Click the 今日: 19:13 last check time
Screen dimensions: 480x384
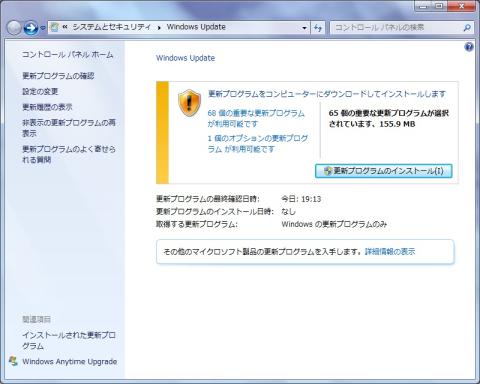[x=301, y=199]
